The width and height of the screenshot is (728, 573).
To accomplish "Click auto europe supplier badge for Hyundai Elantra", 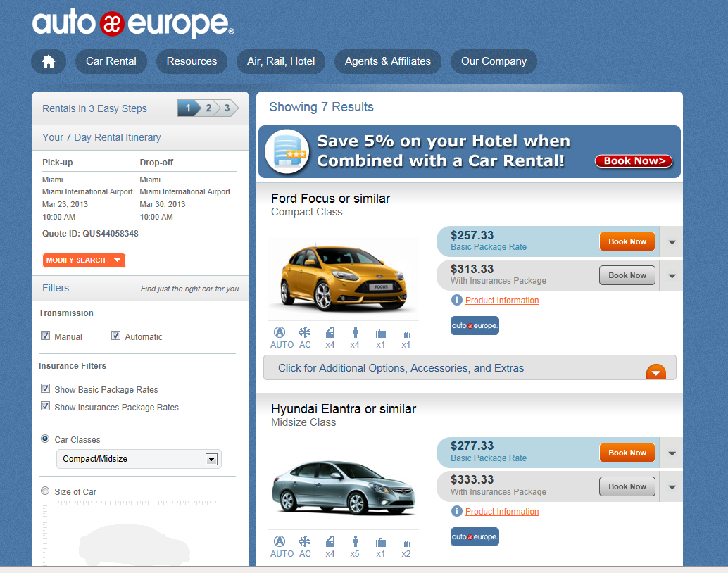I will pos(475,537).
